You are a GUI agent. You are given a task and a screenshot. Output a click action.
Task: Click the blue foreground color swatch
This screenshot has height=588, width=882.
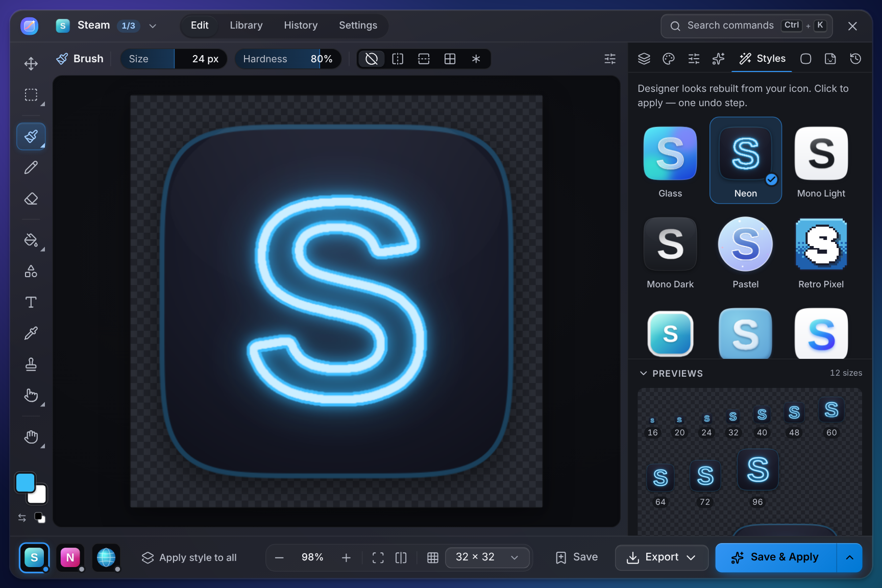coord(25,482)
